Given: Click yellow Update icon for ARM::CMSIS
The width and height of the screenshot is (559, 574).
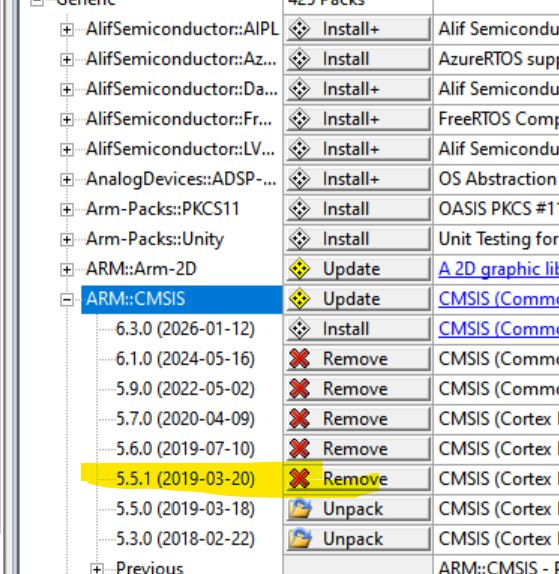Looking at the screenshot, I should pyautogui.click(x=299, y=299).
